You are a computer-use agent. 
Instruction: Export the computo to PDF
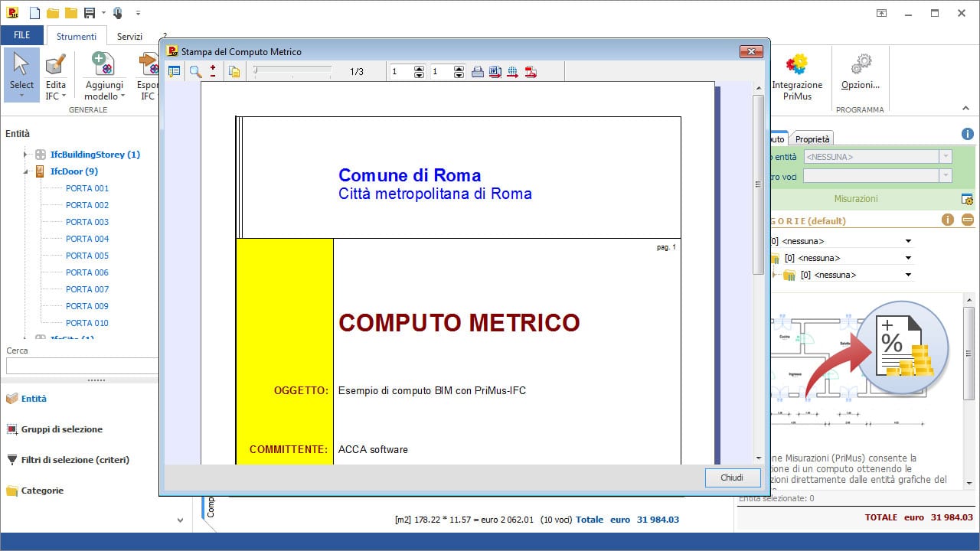(x=531, y=72)
